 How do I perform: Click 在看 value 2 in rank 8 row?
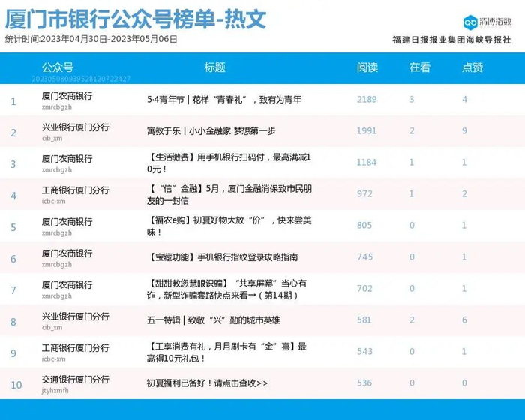click(412, 319)
